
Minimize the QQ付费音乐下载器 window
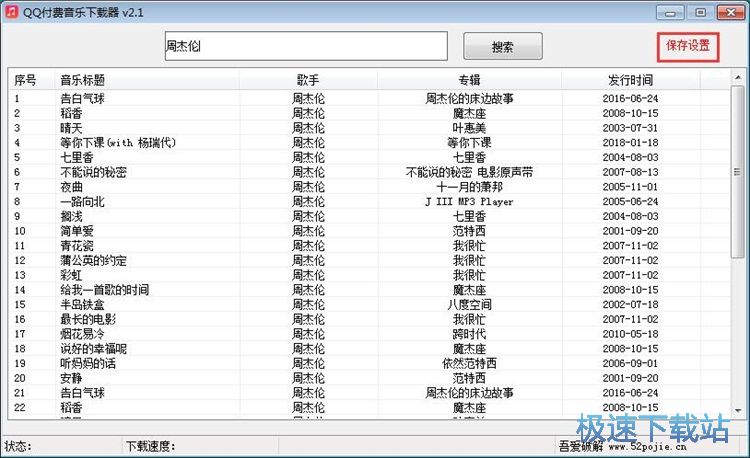click(x=670, y=12)
